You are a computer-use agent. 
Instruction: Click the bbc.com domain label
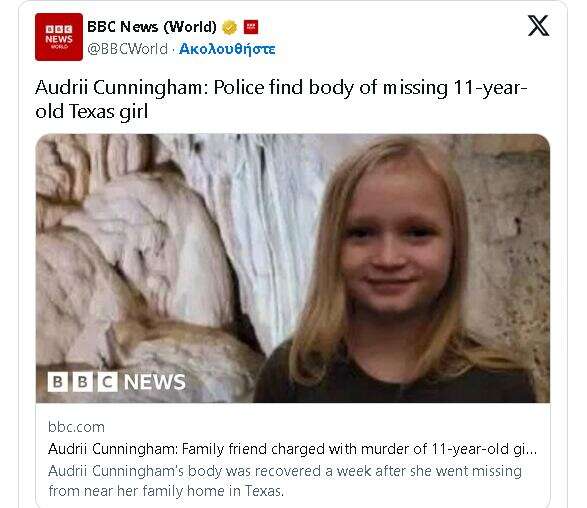tap(76, 427)
